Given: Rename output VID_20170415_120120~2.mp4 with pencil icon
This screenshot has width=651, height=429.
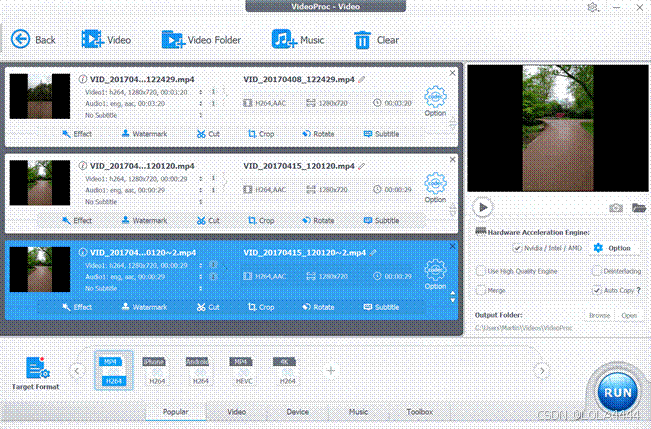Looking at the screenshot, I should tap(373, 252).
